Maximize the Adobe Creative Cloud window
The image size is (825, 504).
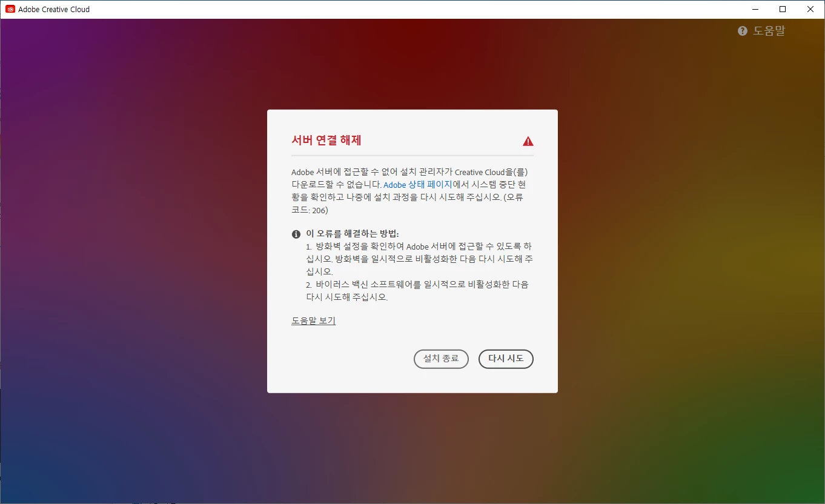pos(783,9)
